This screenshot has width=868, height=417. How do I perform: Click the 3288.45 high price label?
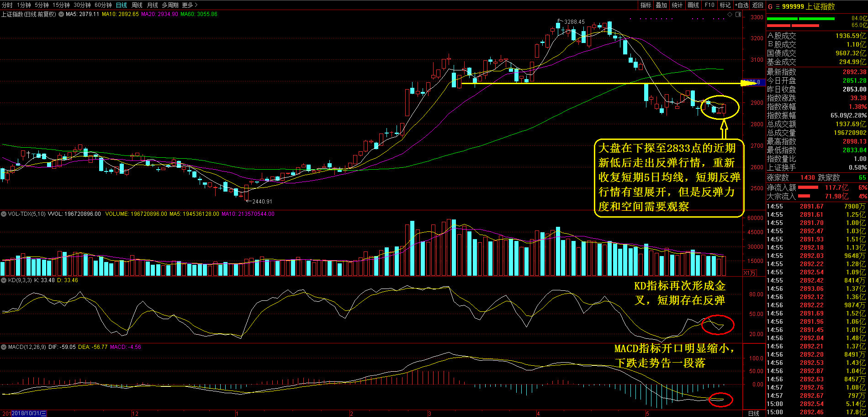[x=574, y=21]
